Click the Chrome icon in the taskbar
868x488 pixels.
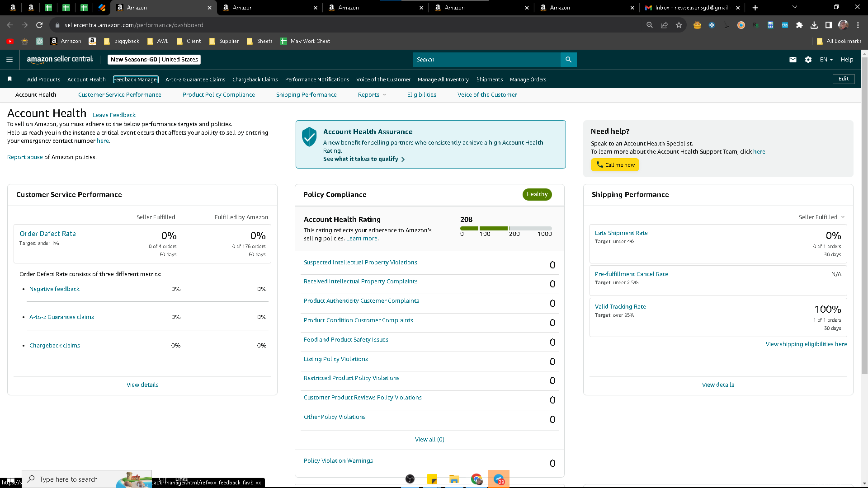click(476, 479)
